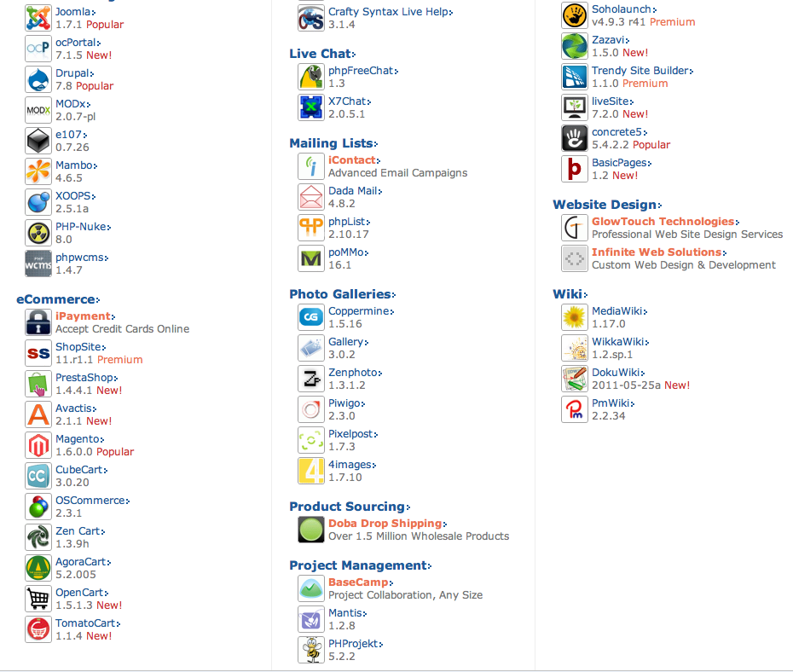Open the Product Sourcing category heading
The height and width of the screenshot is (672, 793).
pyautogui.click(x=350, y=507)
